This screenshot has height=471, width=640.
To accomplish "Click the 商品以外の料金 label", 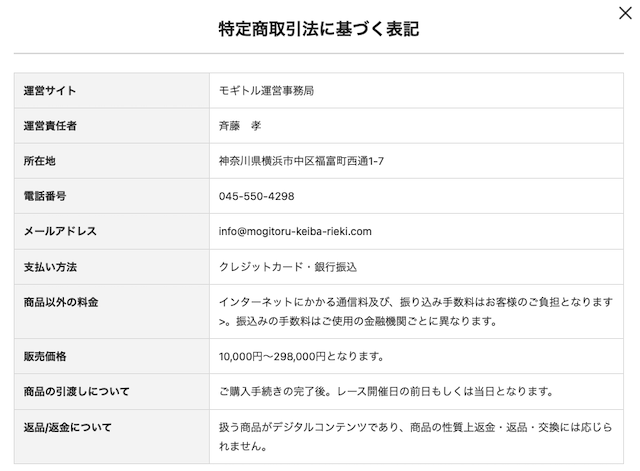I will coord(61,302).
